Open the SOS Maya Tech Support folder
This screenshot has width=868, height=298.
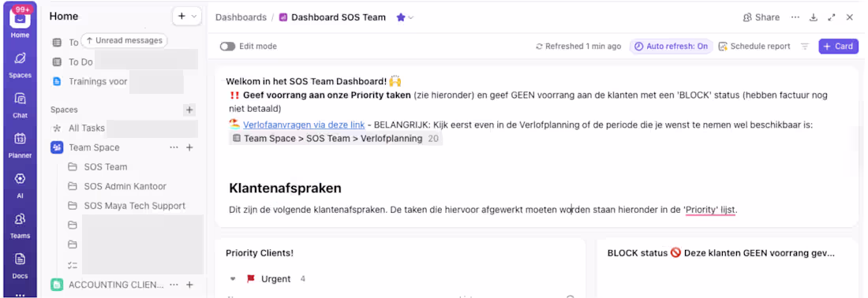pos(134,206)
